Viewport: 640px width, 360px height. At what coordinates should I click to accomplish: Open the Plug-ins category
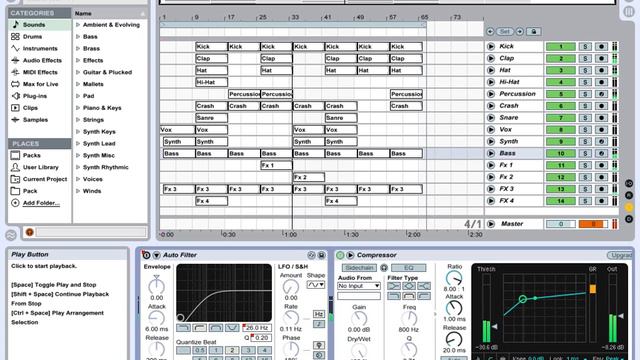35,96
